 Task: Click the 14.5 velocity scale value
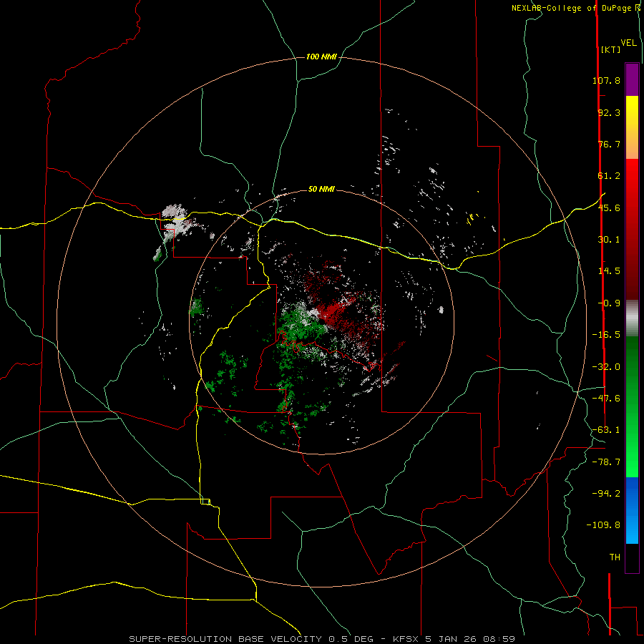[609, 271]
